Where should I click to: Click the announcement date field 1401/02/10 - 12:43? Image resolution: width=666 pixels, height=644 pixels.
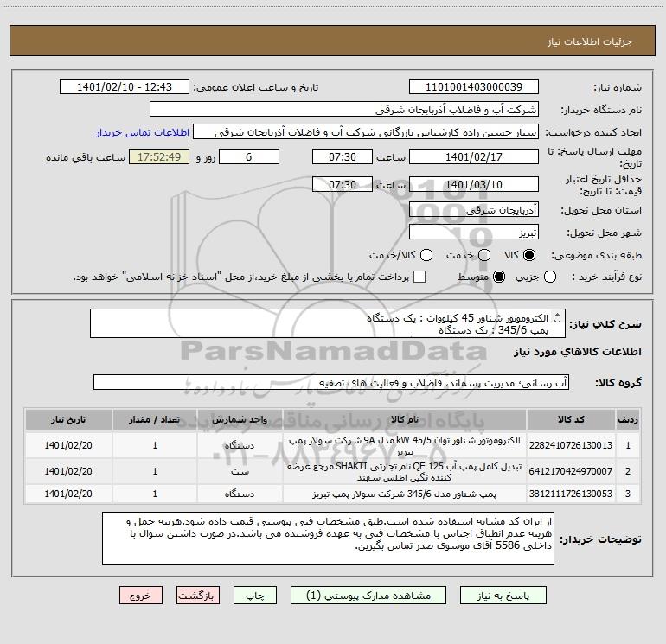[x=125, y=87]
